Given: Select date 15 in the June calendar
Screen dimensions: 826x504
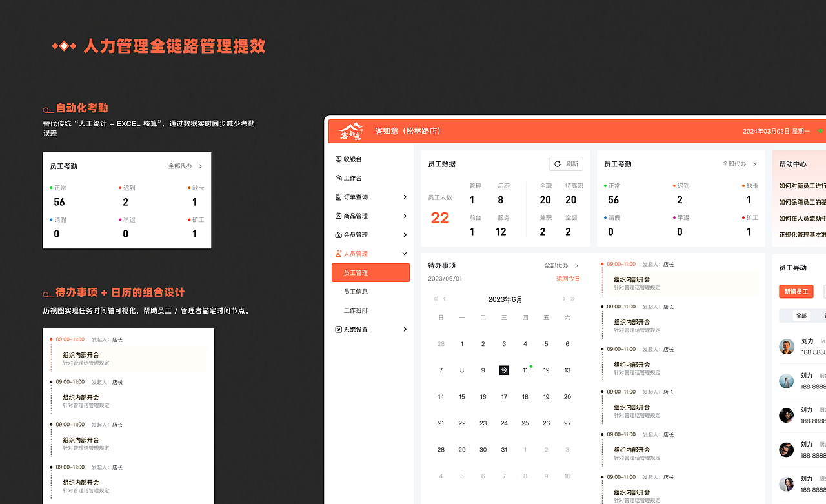Looking at the screenshot, I should point(462,397).
